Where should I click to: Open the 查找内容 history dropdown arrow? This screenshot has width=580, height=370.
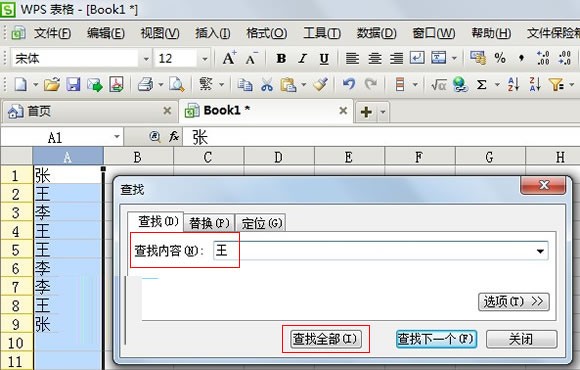tap(540, 251)
